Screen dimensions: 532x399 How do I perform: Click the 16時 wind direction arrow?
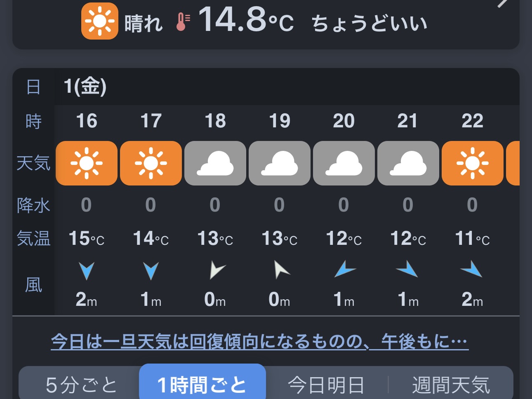(x=87, y=271)
